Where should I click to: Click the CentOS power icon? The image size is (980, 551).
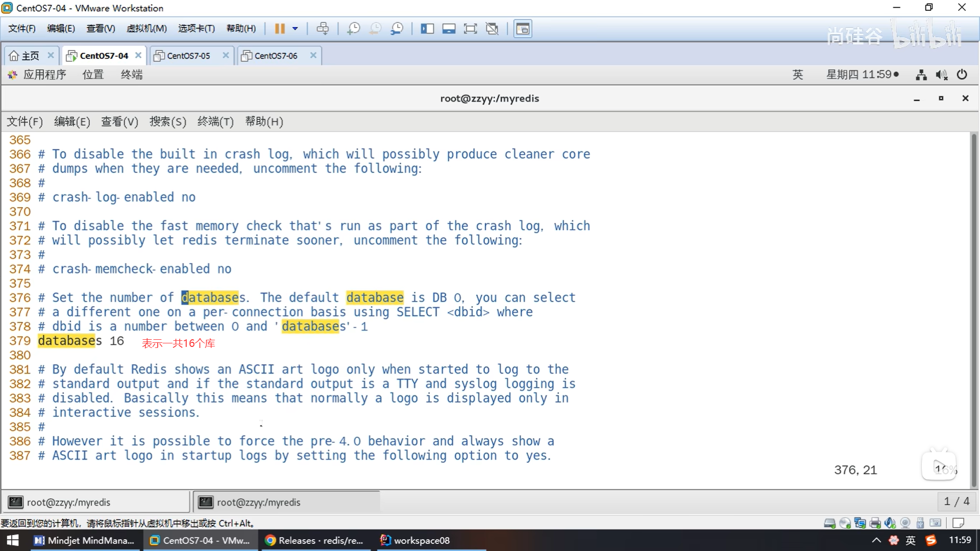coord(962,75)
